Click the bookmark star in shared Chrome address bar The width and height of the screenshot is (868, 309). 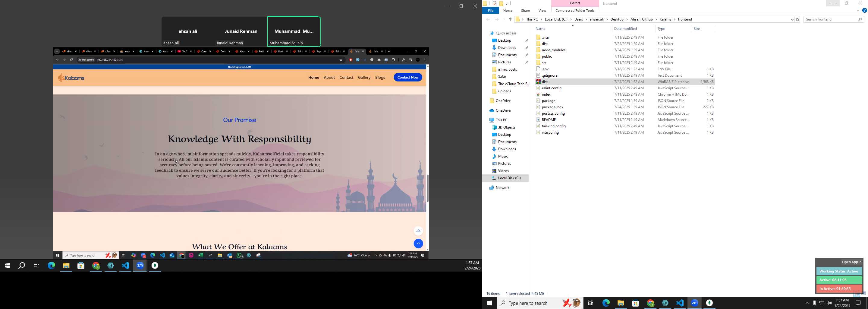pos(341,60)
